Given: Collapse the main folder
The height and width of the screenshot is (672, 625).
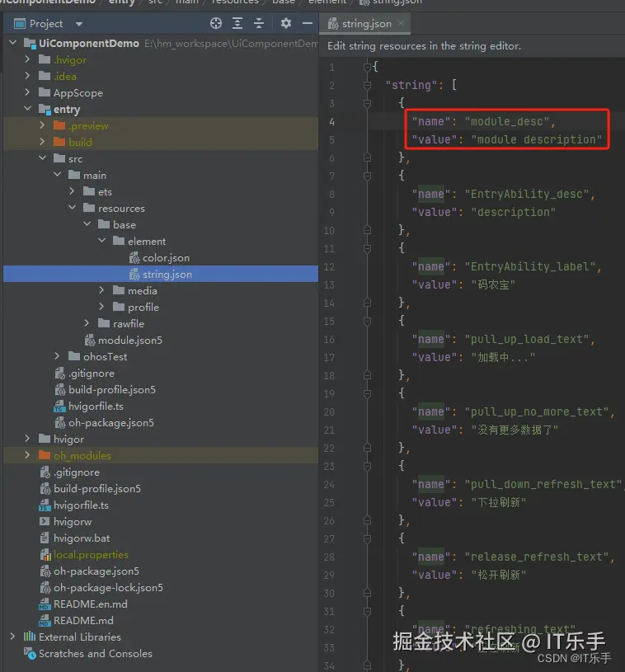Looking at the screenshot, I should (58, 175).
